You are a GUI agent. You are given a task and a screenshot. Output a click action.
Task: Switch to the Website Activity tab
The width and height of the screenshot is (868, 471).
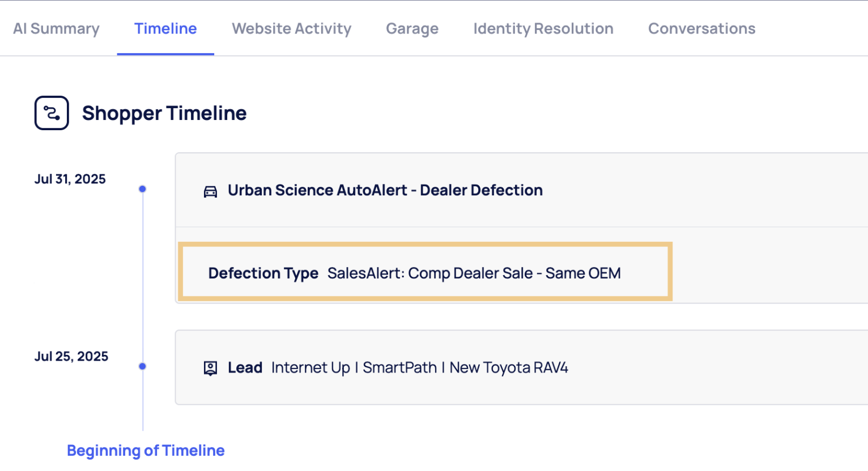pyautogui.click(x=291, y=28)
